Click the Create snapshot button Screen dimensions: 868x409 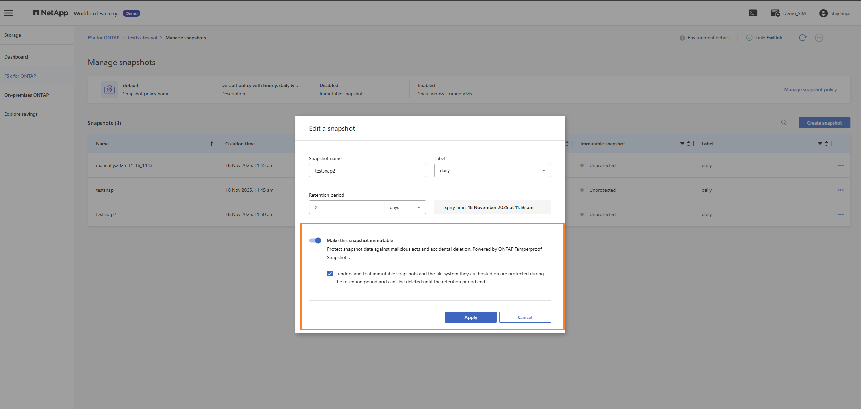coord(824,123)
